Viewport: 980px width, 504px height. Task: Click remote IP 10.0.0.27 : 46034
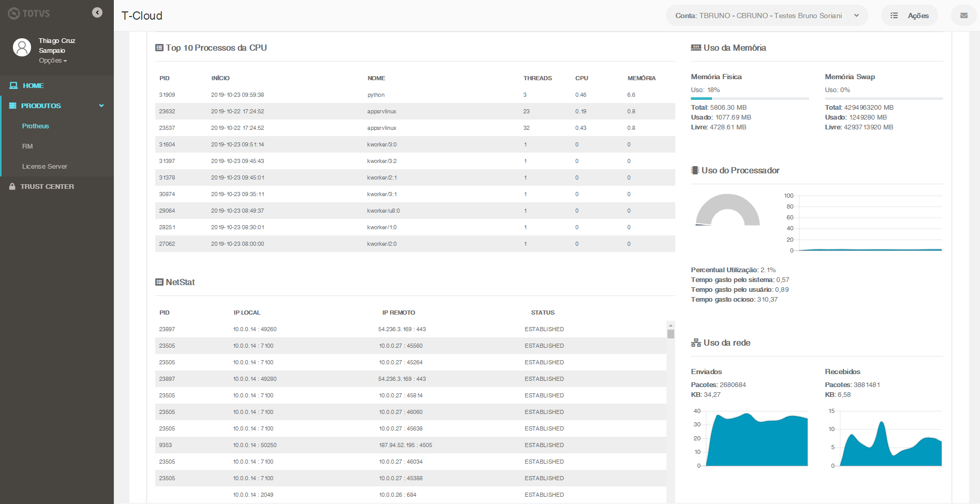[401, 462]
